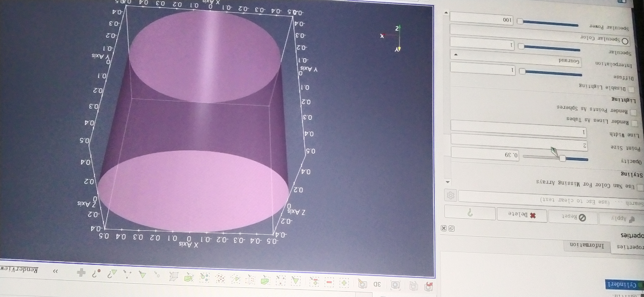Toggle advanced properties gear icon
This screenshot has width=644, height=297.
tap(450, 195)
